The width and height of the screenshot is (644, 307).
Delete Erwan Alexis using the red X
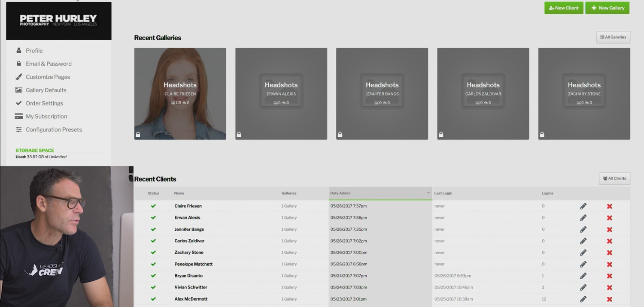tap(609, 218)
